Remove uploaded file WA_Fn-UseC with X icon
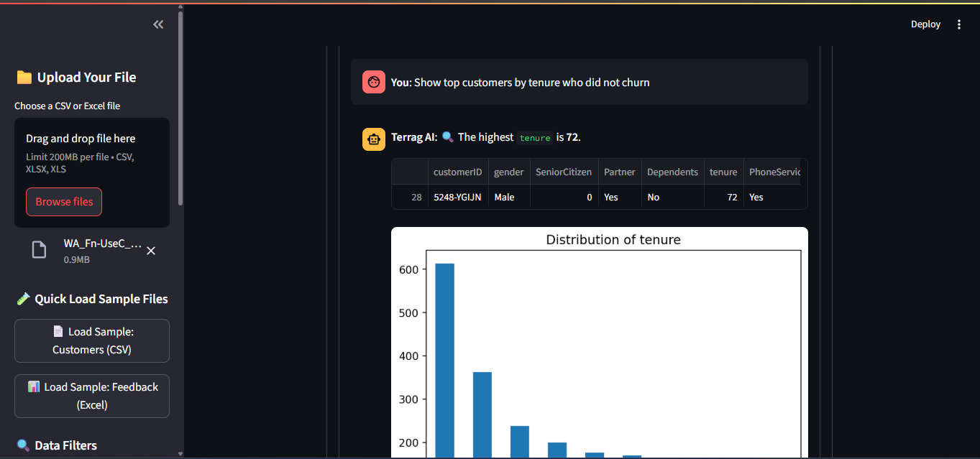The image size is (980, 459). point(151,251)
